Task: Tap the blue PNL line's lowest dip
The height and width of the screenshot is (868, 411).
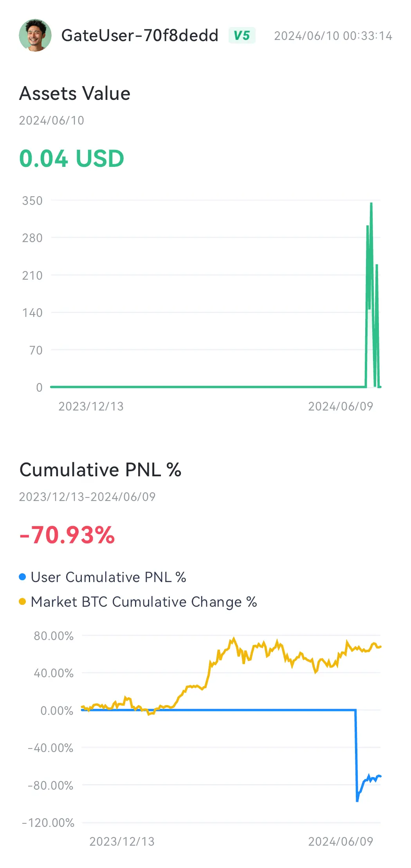Action: (357, 801)
